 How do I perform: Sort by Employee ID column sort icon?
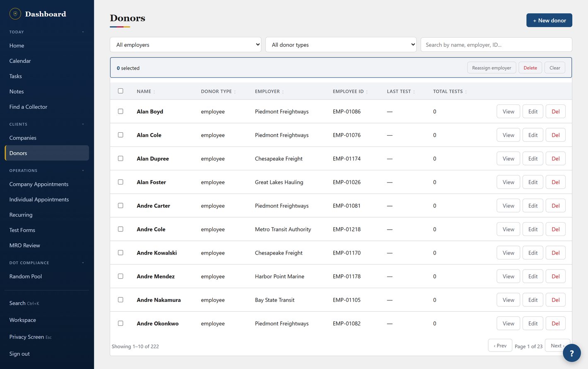367,92
